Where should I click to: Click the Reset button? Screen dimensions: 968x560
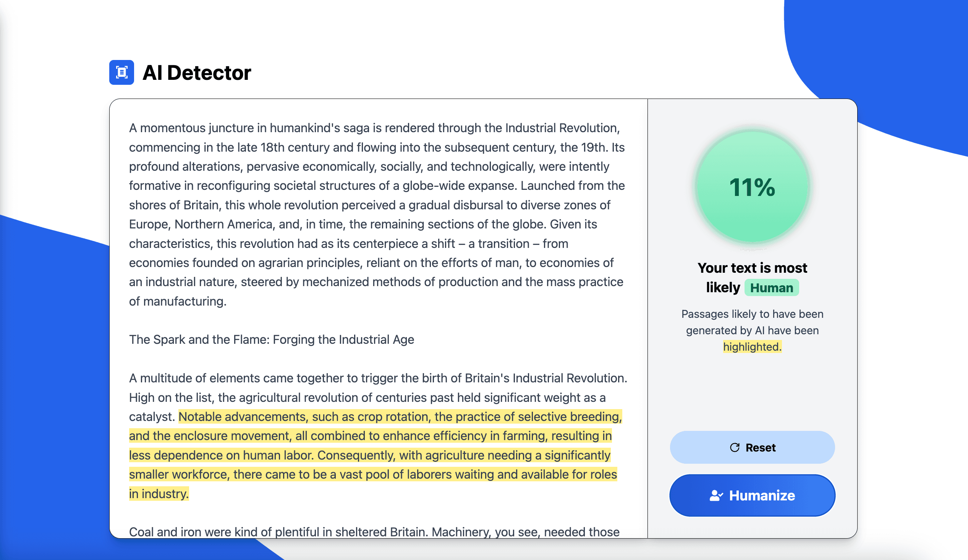click(752, 448)
